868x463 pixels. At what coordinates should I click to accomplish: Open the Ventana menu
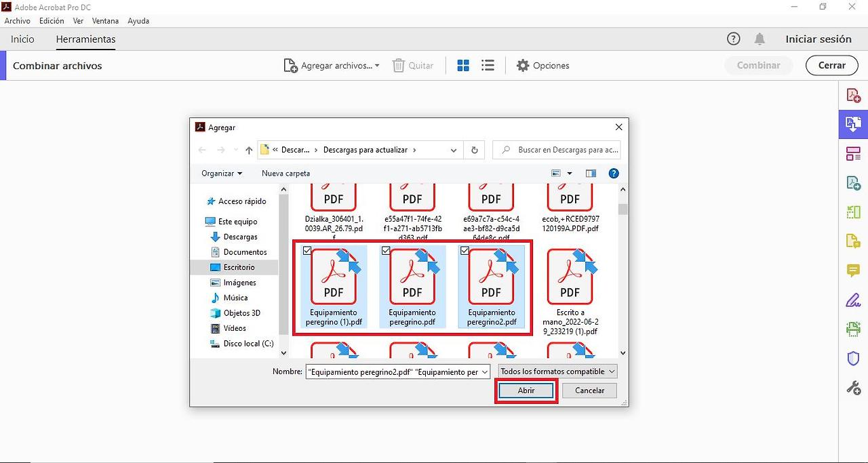[105, 21]
